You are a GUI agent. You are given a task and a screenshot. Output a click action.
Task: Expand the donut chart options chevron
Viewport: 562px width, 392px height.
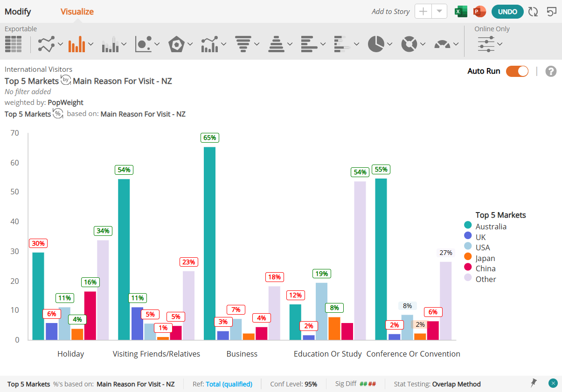coord(423,44)
